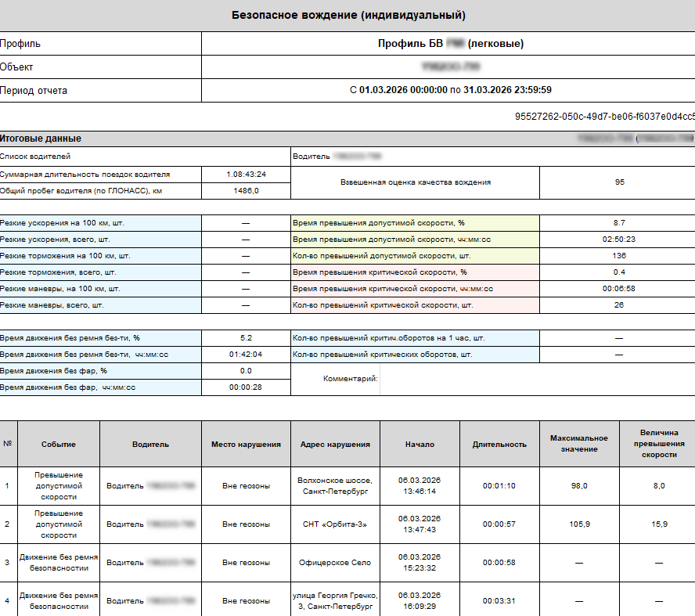
Task: Click the maximum value 105,9 in row 2
Action: 579,524
